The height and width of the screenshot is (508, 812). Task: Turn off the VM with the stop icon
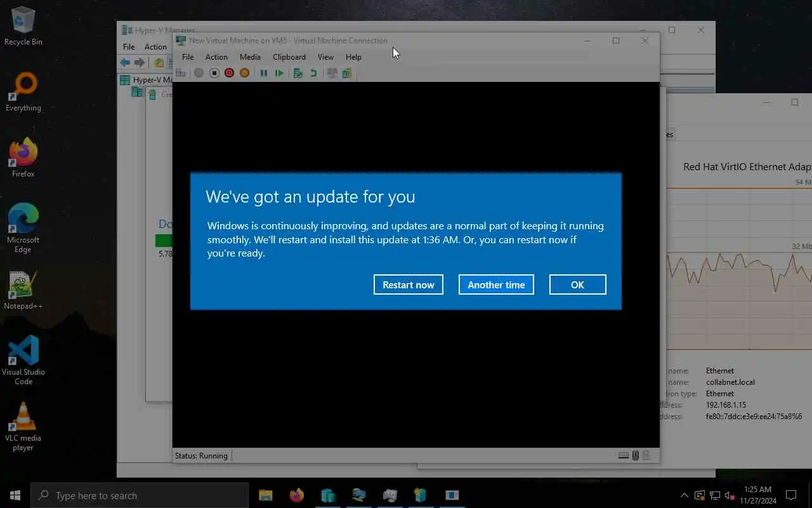[x=214, y=73]
